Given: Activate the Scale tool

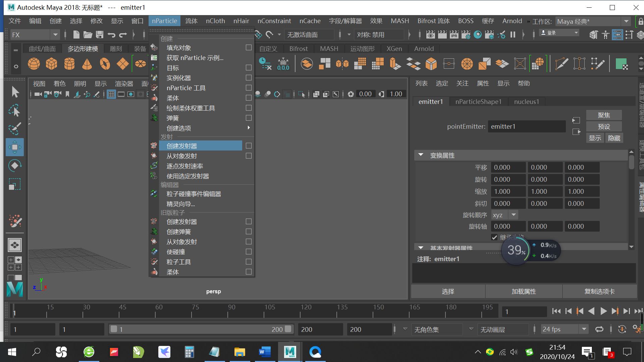Looking at the screenshot, I should 15,184.
